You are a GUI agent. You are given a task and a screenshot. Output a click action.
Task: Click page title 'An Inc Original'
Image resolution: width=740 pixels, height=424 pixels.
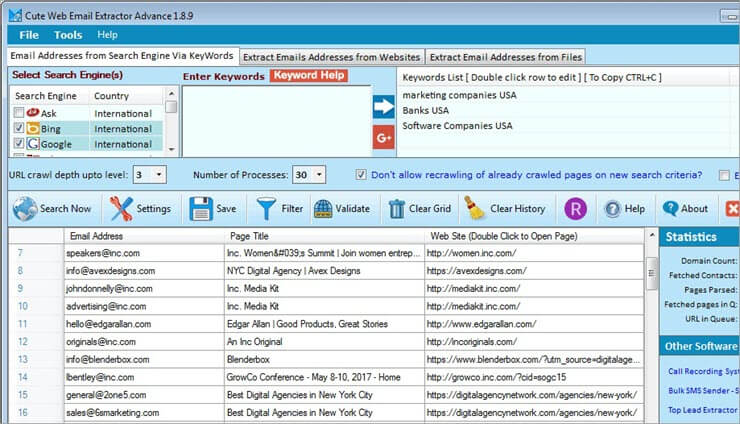[254, 342]
